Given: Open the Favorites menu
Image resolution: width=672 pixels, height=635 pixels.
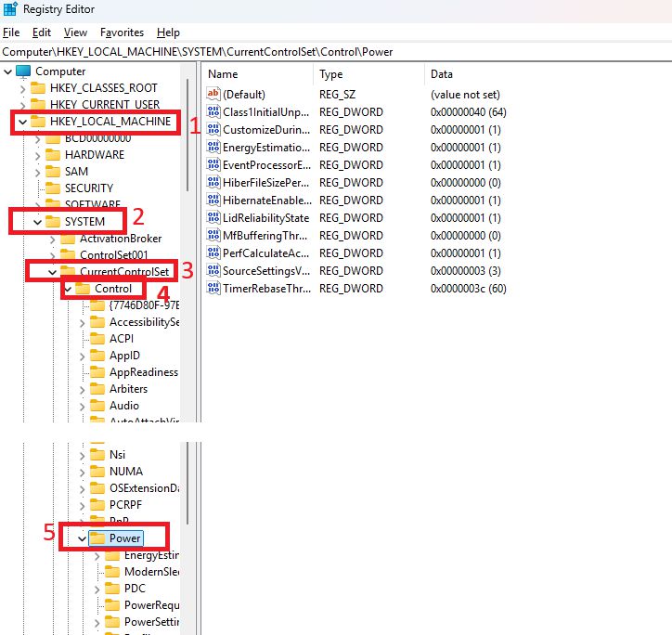Looking at the screenshot, I should (122, 32).
